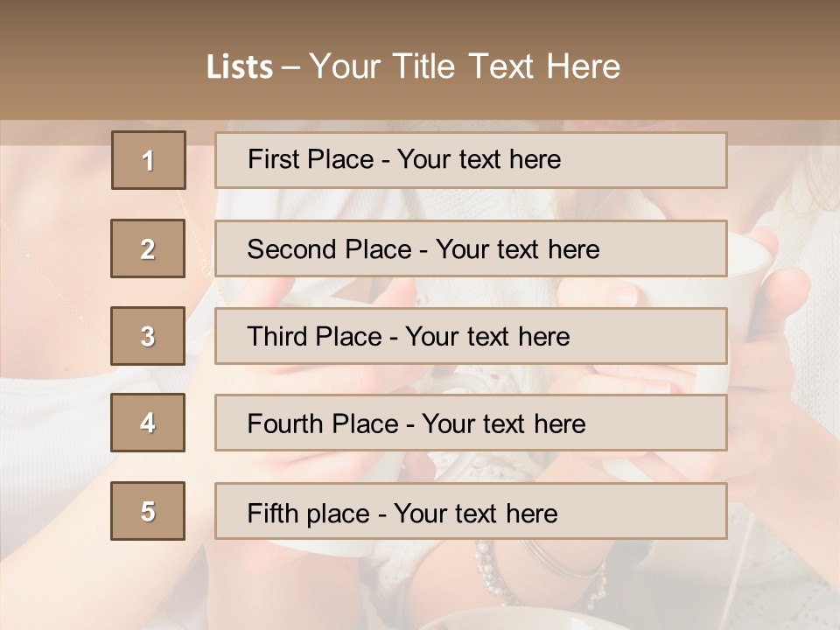Click the 'Third Place - Your text here' bar
Screen dimensions: 840x630
[471, 336]
